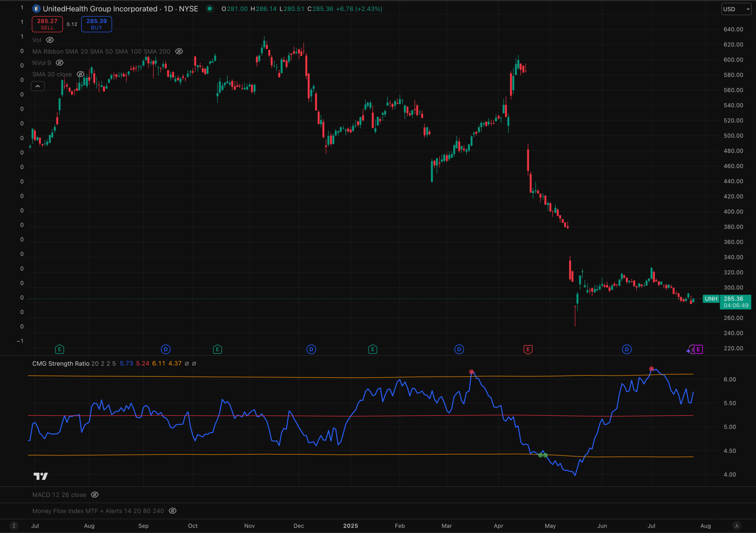
Task: Click the 220.00 price scale label
Action: [733, 348]
